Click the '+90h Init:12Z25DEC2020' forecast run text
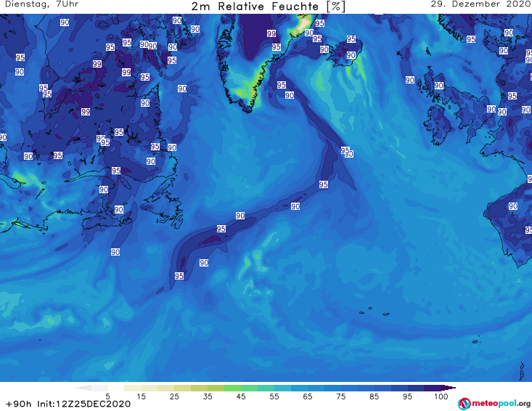The width and height of the screenshot is (532, 411). pyautogui.click(x=67, y=404)
